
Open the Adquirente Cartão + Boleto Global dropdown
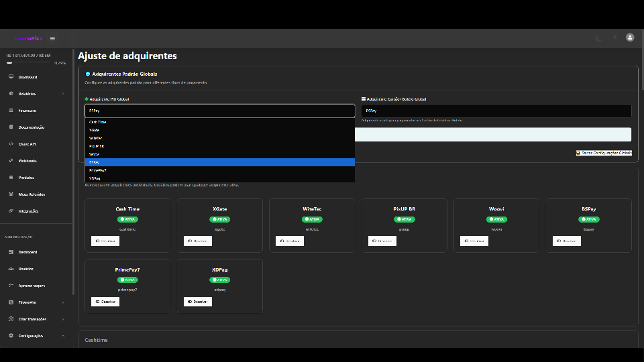tap(496, 111)
